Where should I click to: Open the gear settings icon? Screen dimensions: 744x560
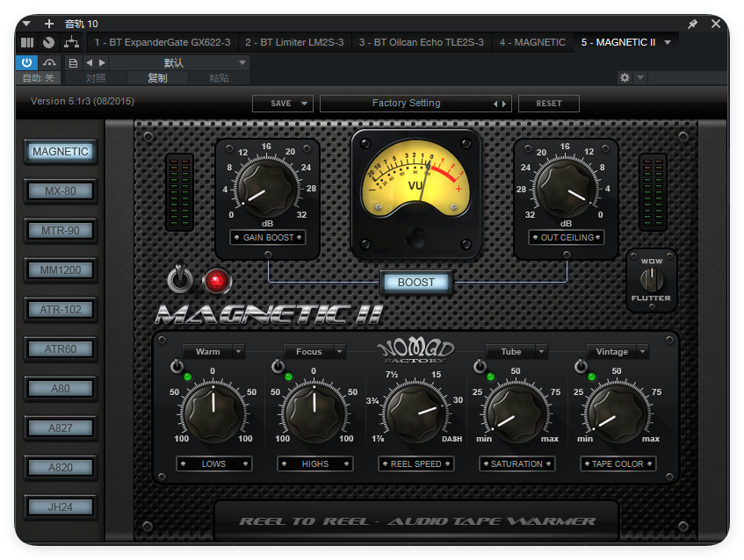[x=625, y=77]
